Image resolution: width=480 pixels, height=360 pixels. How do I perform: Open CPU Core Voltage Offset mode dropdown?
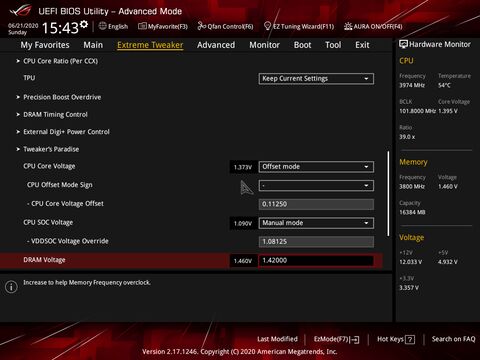[316, 167]
